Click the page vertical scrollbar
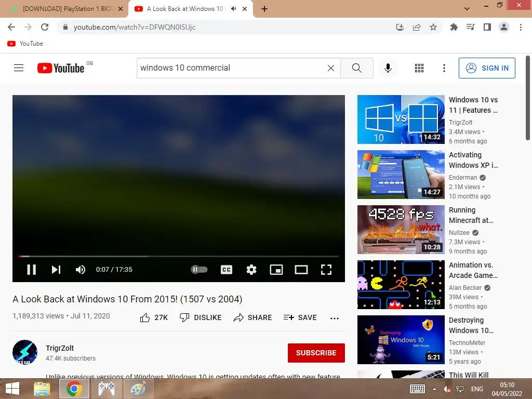This screenshot has width=532, height=399. point(528,98)
